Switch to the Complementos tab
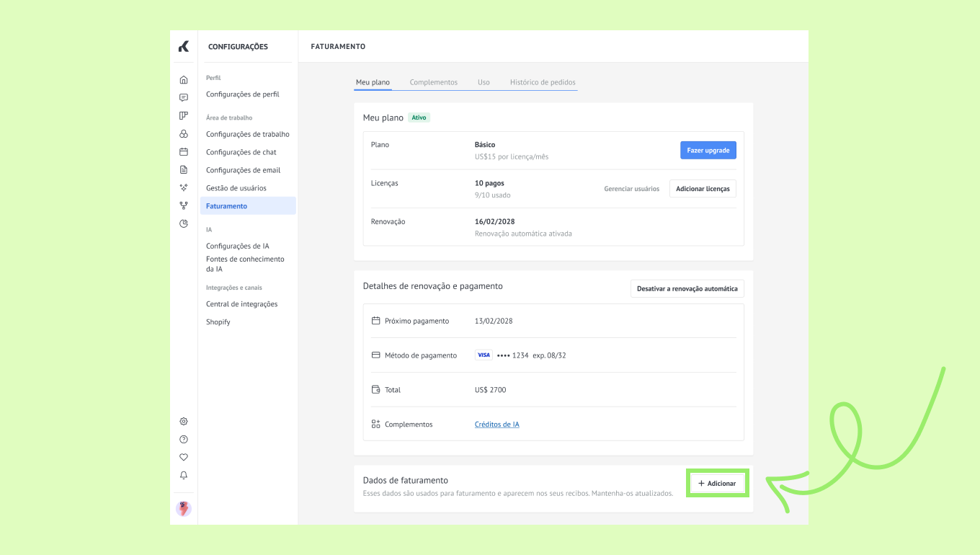This screenshot has height=555, width=980. pyautogui.click(x=434, y=82)
